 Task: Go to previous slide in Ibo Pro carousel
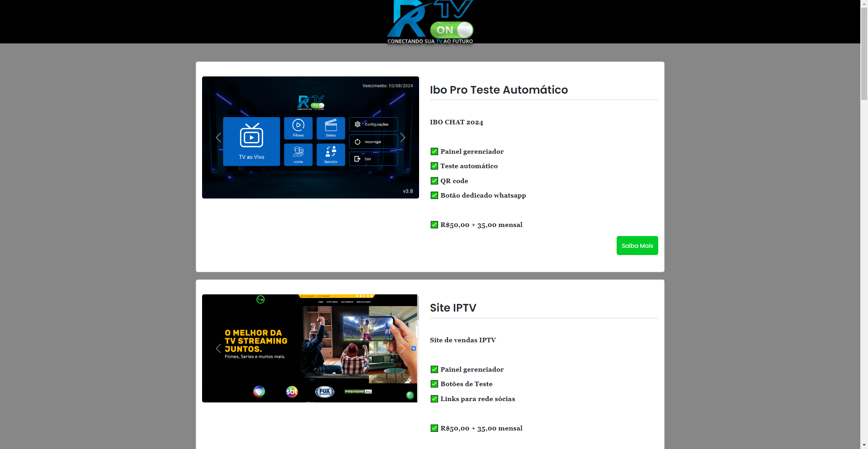coord(218,137)
